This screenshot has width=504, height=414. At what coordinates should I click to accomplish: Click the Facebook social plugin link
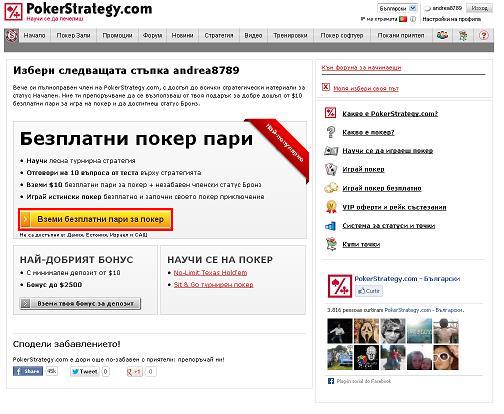tap(363, 381)
